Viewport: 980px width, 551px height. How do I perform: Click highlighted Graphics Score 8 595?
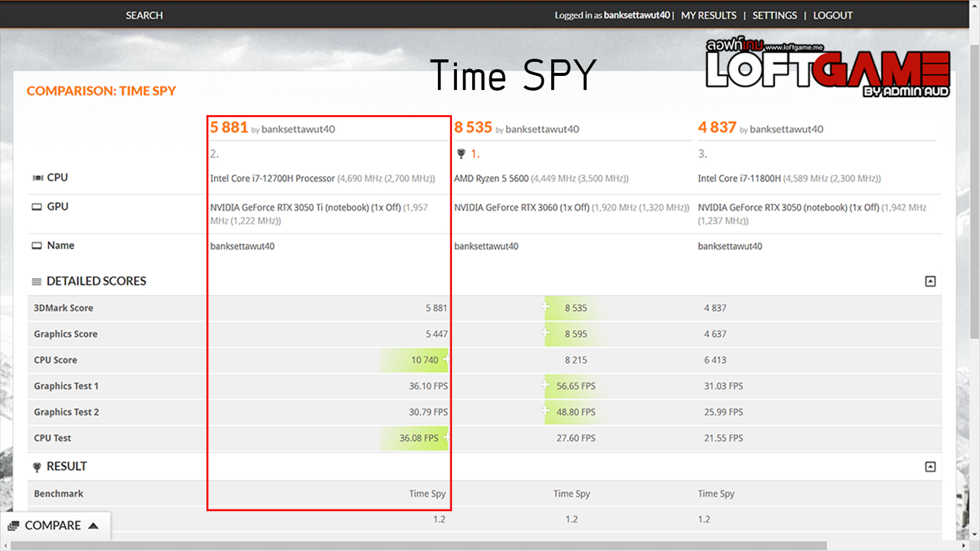576,334
